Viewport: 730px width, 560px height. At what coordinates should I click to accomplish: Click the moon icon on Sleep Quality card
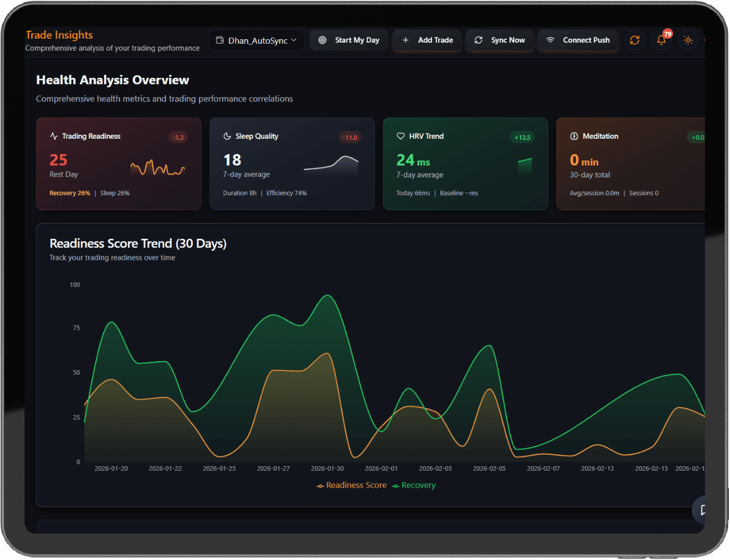(227, 136)
